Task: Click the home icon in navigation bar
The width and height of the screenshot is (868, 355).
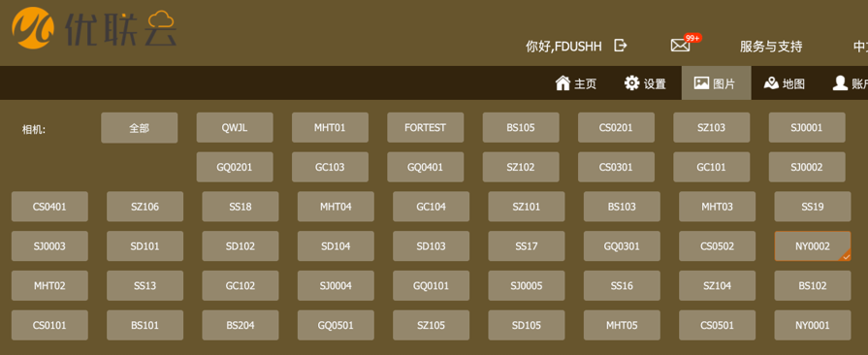Action: [563, 83]
